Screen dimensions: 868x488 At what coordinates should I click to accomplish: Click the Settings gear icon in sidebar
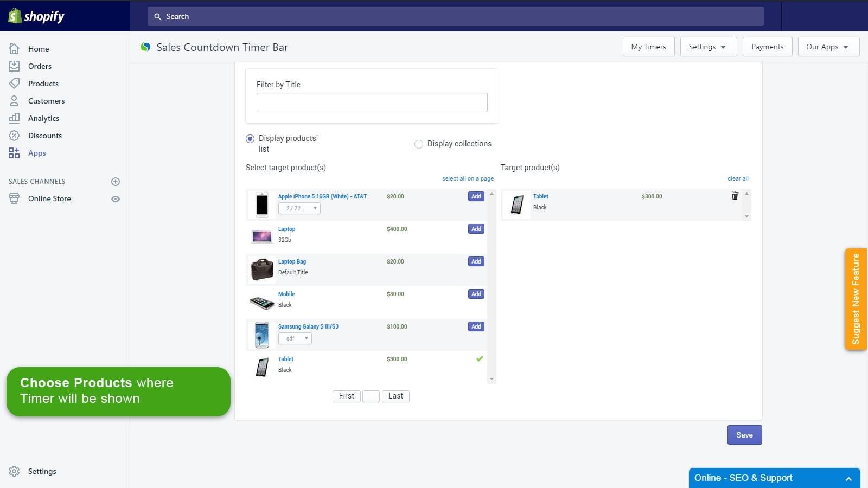tap(14, 471)
